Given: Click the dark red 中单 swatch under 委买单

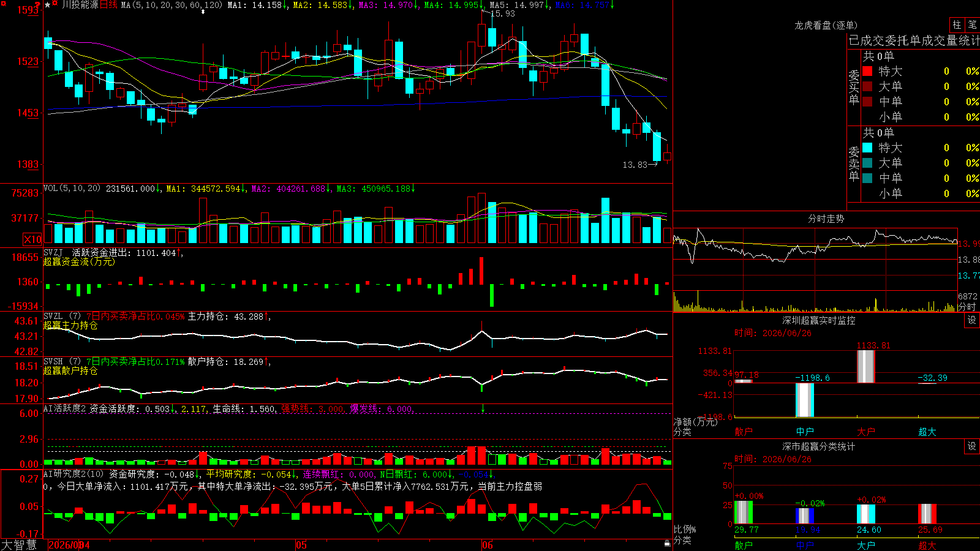Looking at the screenshot, I should pos(867,102).
